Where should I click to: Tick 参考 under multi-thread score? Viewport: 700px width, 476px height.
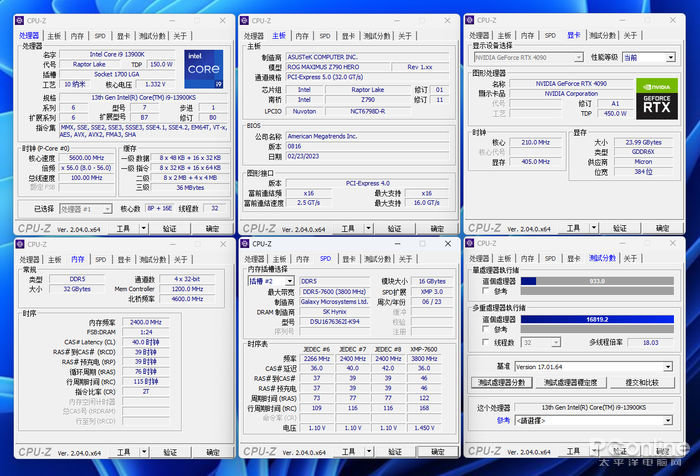(485, 329)
